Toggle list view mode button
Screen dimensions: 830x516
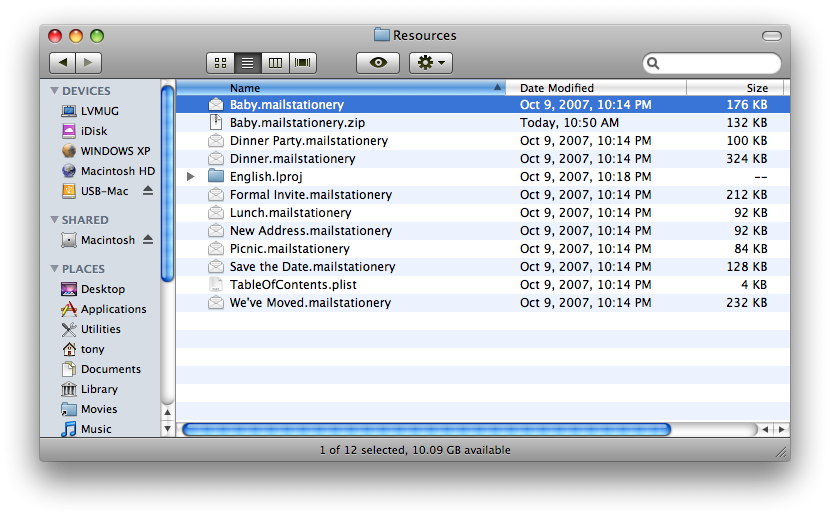pos(247,63)
